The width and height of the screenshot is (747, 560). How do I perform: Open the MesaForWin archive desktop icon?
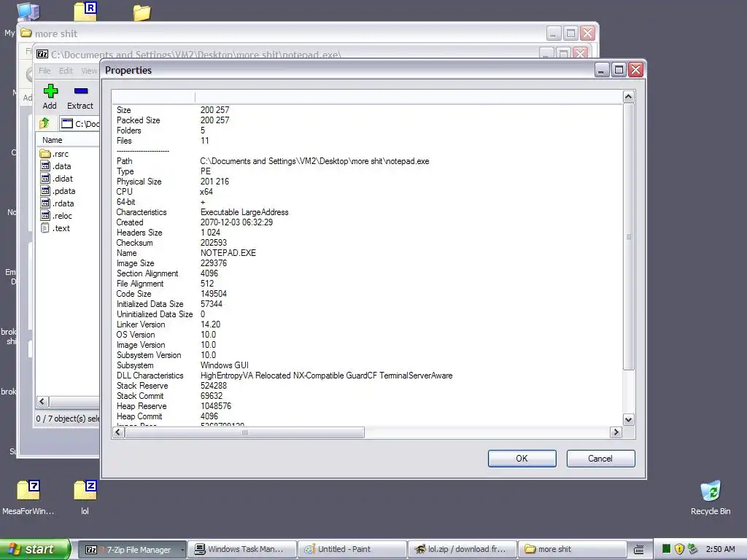[28, 491]
